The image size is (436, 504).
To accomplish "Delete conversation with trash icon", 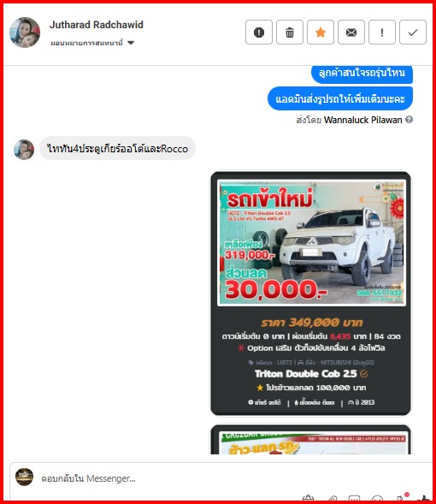I will coord(290,33).
